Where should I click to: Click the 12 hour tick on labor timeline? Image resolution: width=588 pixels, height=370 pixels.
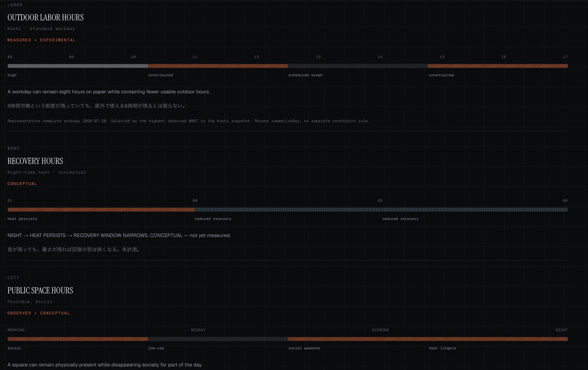pos(257,57)
